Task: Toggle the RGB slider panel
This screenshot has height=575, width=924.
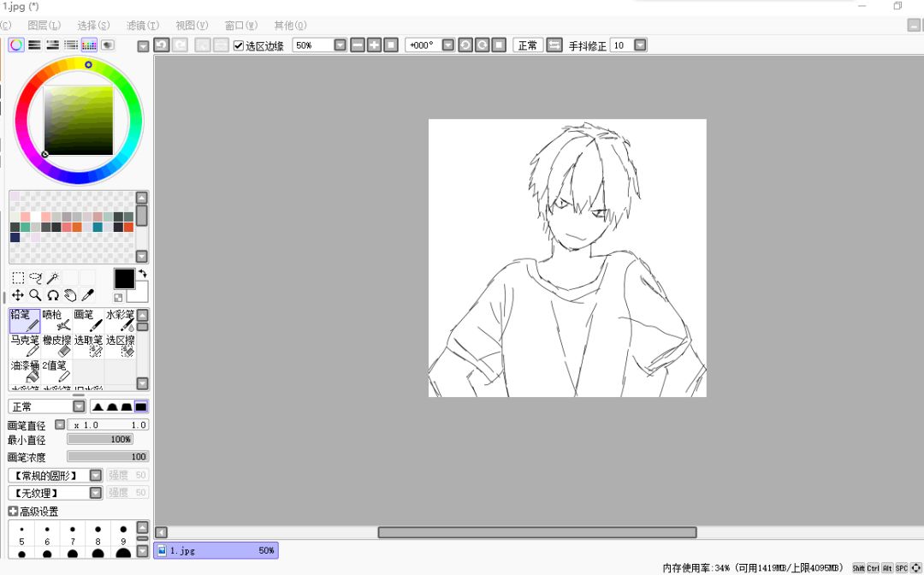Action: pyautogui.click(x=34, y=44)
